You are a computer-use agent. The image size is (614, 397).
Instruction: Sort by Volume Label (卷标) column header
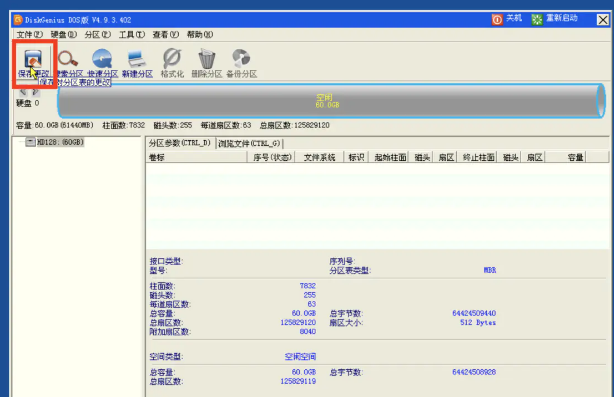[196, 157]
